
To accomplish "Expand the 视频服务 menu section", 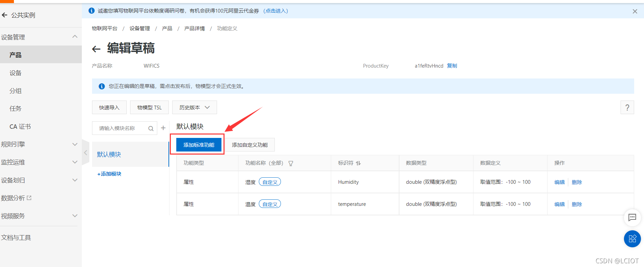I will point(75,216).
